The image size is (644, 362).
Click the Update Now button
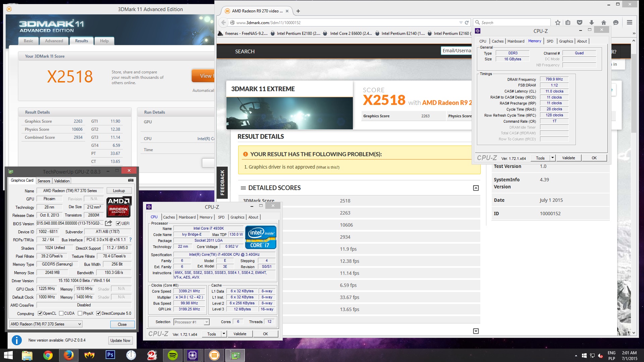[120, 341]
